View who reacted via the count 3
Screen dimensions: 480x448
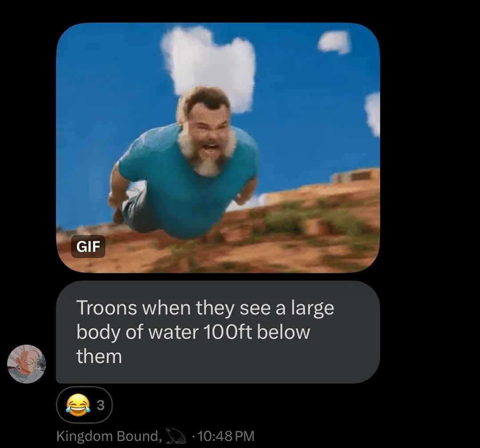coord(101,405)
